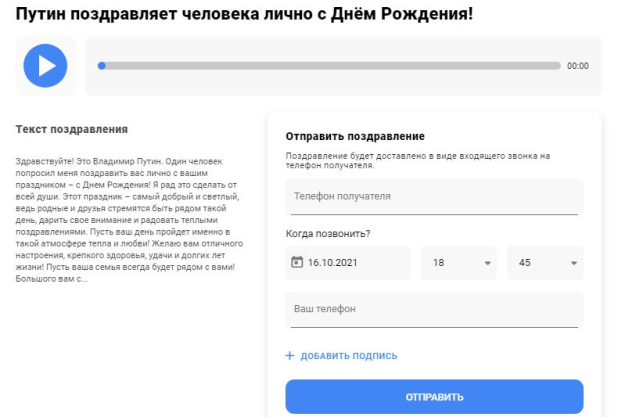Click the 'Текст поздравления' heading

(x=72, y=129)
